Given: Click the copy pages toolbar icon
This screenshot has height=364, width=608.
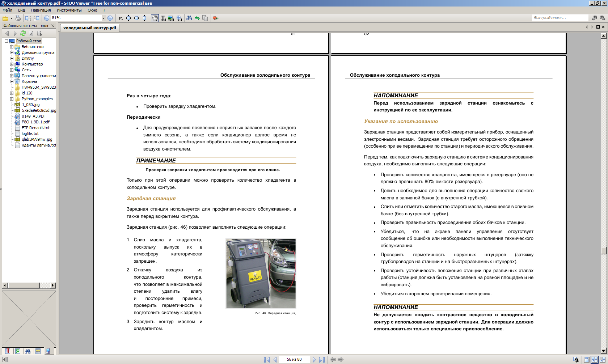Looking at the screenshot, I should click(x=205, y=18).
